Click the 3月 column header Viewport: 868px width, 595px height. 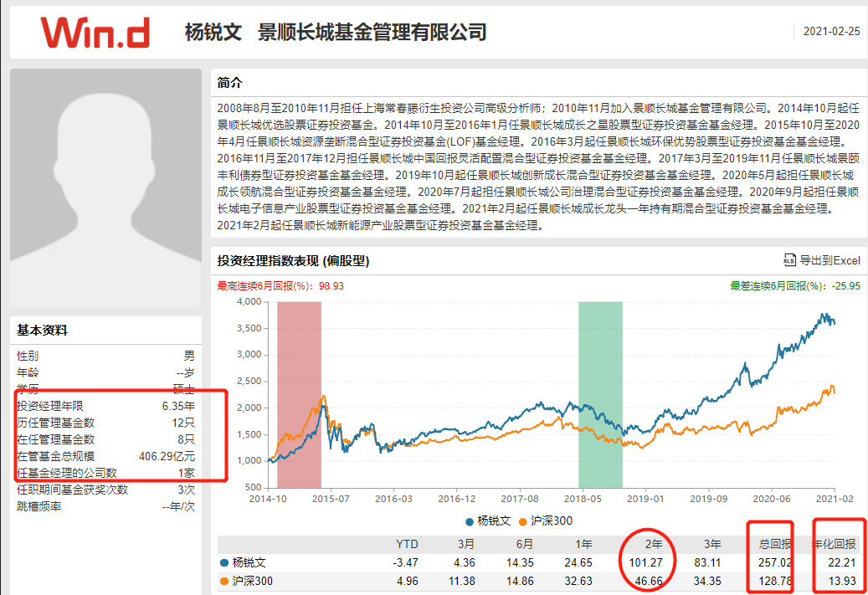click(466, 544)
